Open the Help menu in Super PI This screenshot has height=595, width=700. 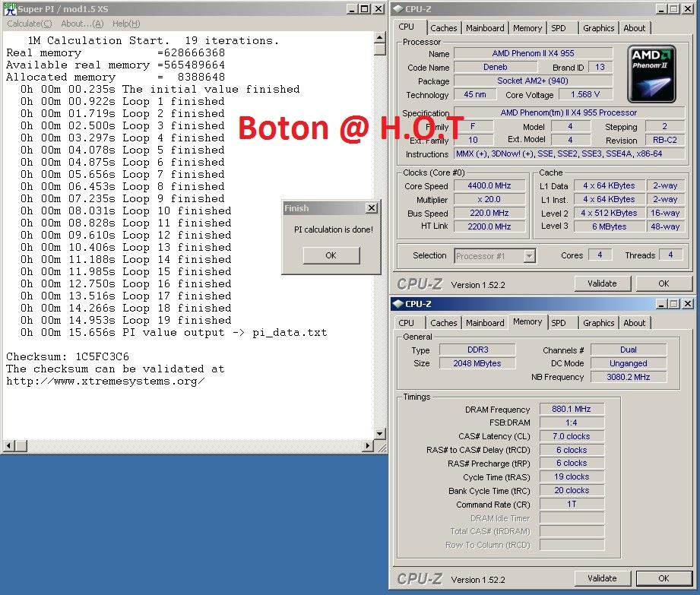[126, 24]
